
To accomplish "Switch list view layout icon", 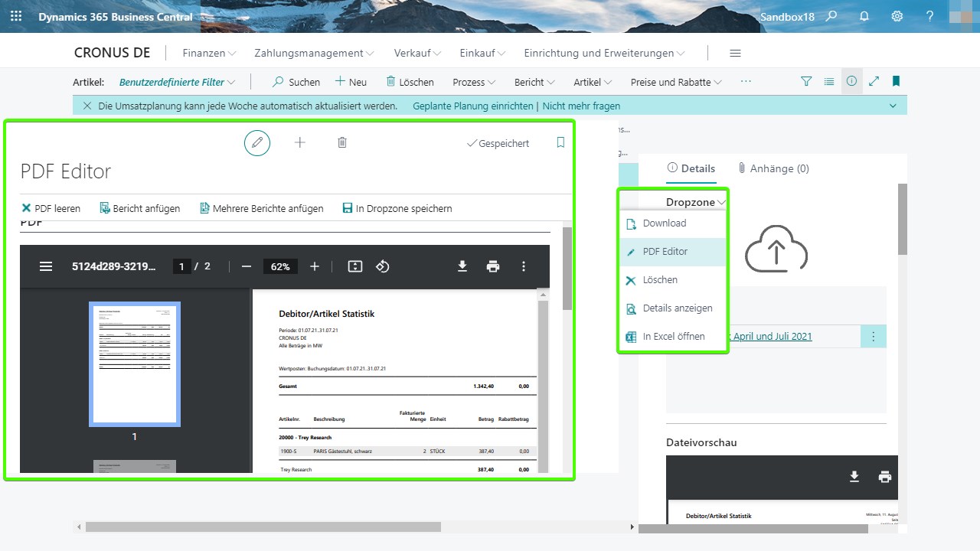I will point(829,81).
